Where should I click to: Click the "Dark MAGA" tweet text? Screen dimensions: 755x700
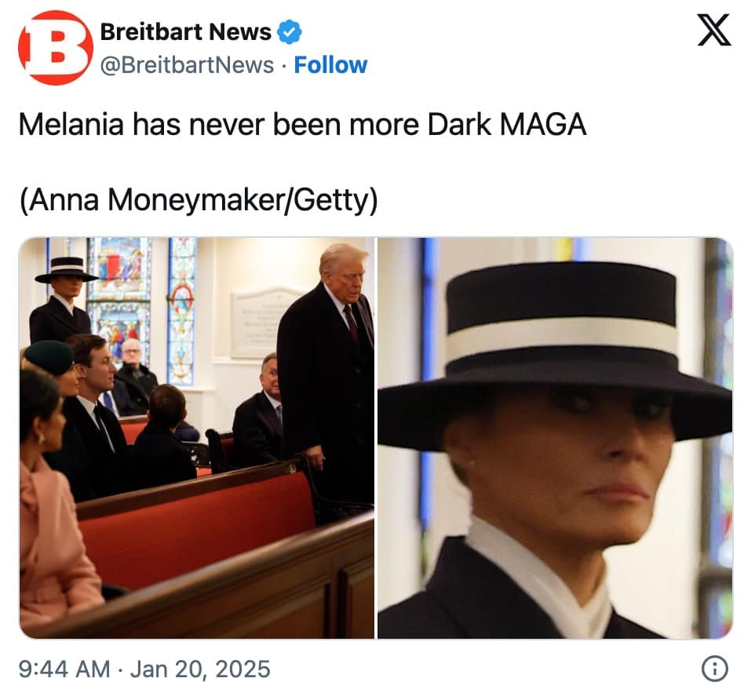(302, 125)
